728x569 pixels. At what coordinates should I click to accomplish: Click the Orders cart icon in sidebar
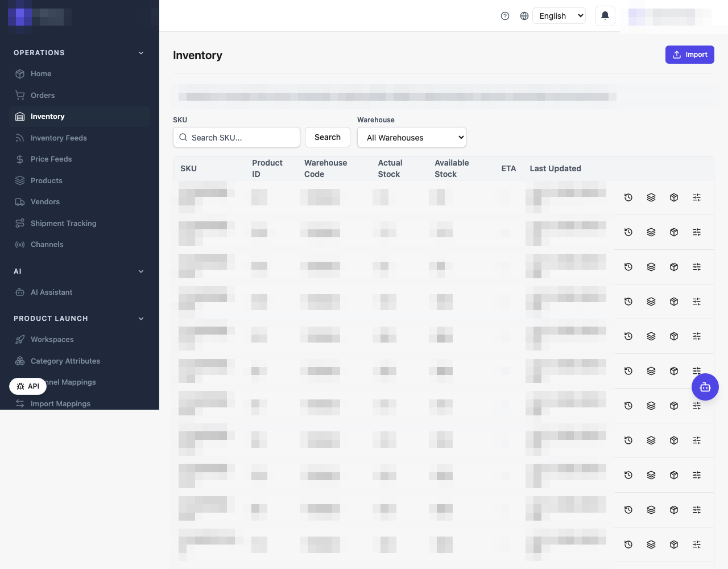20,95
